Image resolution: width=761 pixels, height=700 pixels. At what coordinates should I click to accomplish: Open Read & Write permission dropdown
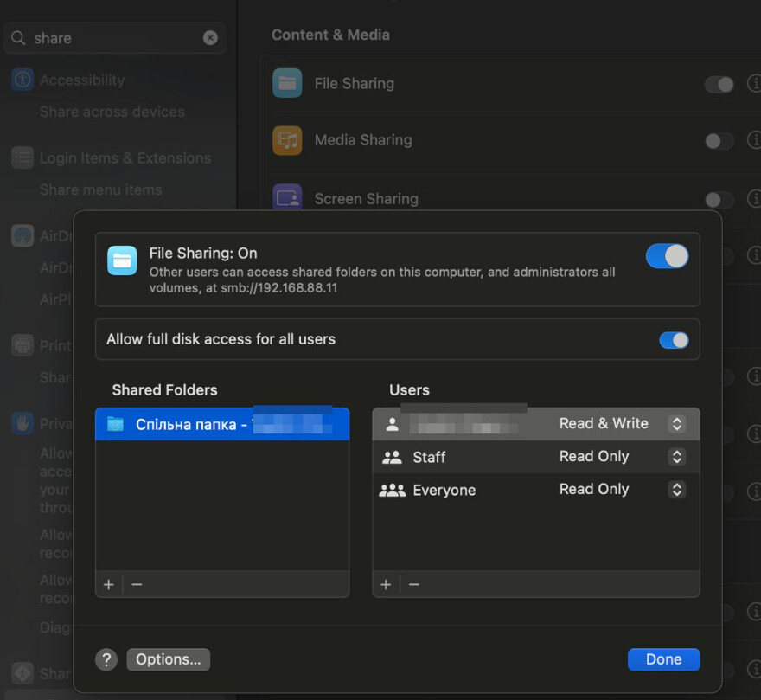(677, 424)
